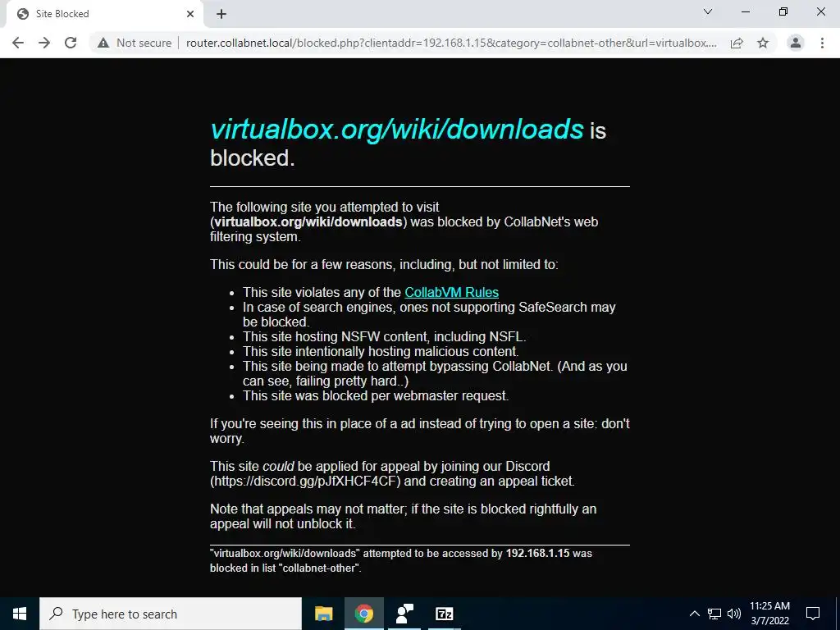The width and height of the screenshot is (840, 630).
Task: Open 7-Zip from the taskbar
Action: click(x=444, y=614)
